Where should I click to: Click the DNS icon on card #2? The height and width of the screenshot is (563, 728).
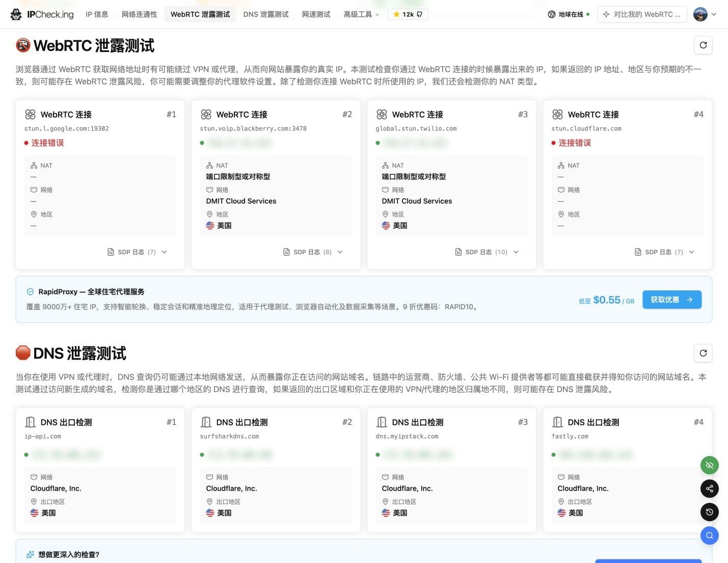point(206,422)
